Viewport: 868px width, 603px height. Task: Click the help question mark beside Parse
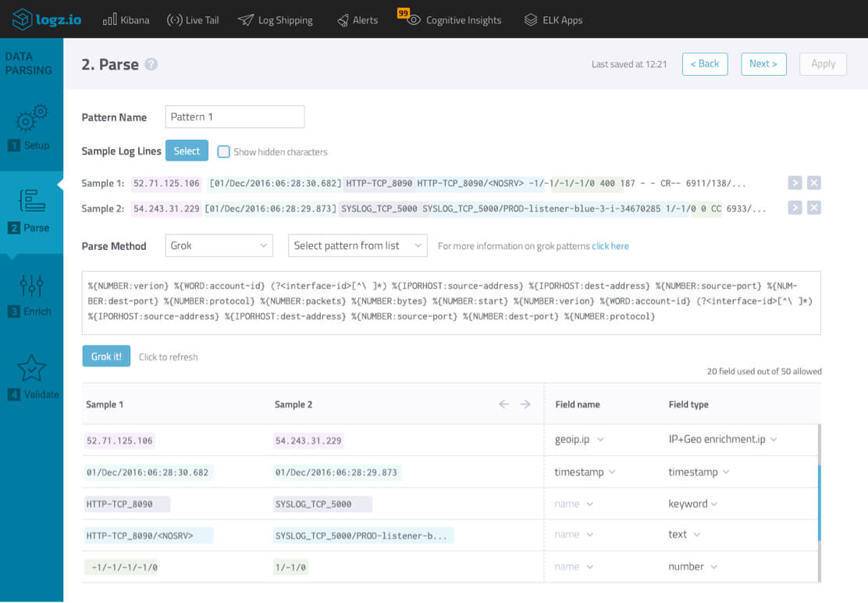pos(151,64)
